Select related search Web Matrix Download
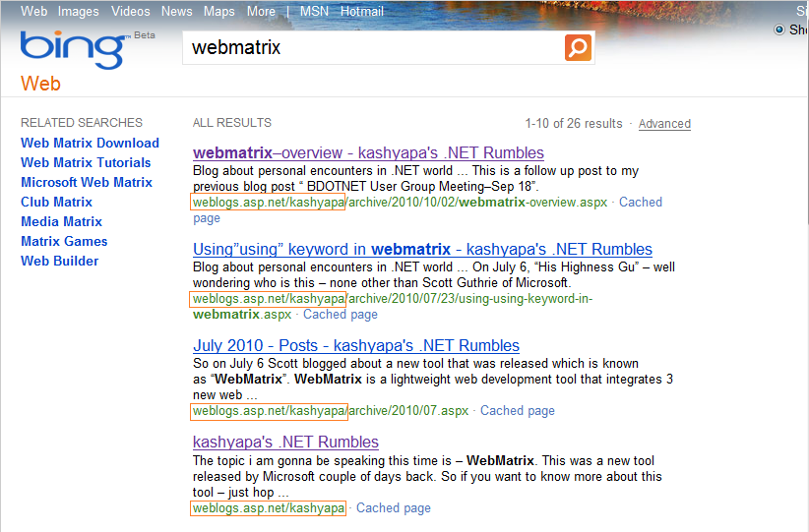 90,143
